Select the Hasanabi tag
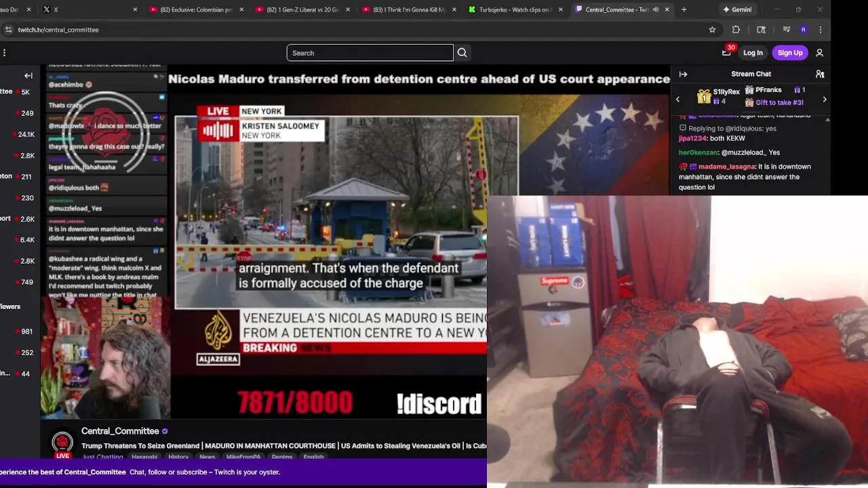The height and width of the screenshot is (488, 868). click(x=144, y=457)
